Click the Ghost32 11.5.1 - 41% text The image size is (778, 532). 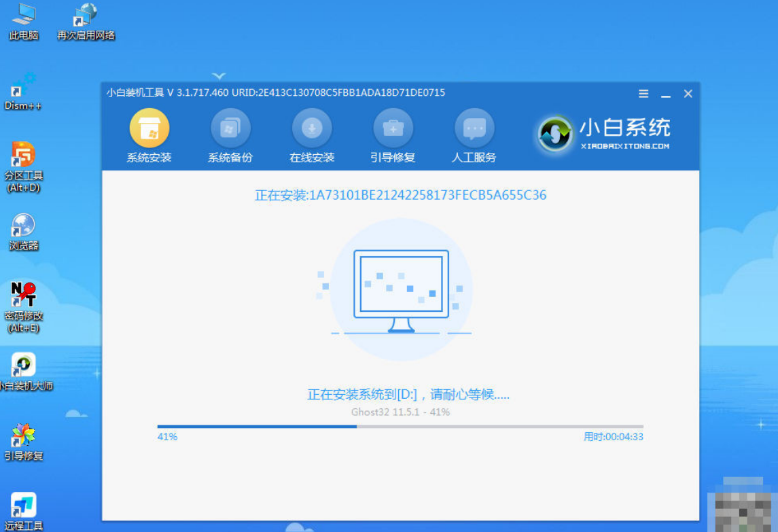tap(400, 412)
